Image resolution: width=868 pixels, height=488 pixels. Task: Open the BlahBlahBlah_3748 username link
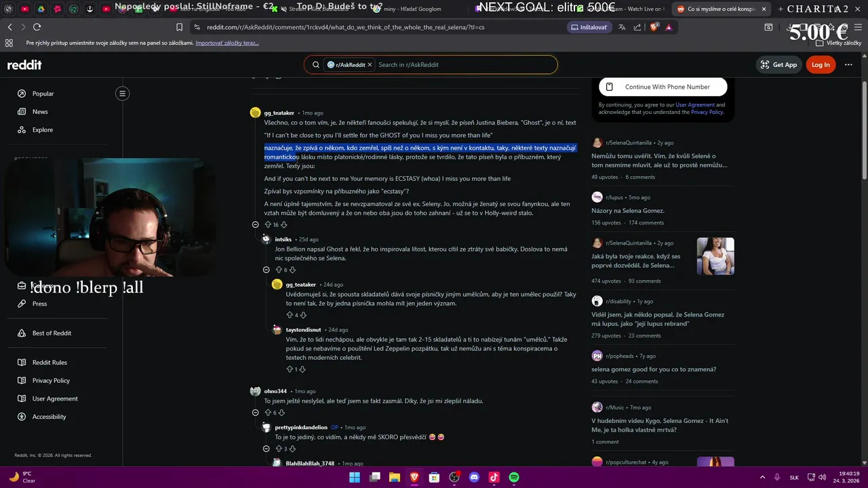pos(310,464)
